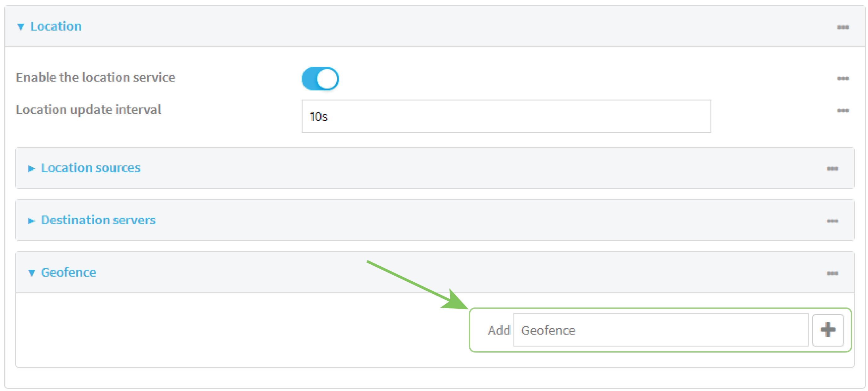
Task: Click the Add label next to the Geofence field
Action: (x=499, y=330)
